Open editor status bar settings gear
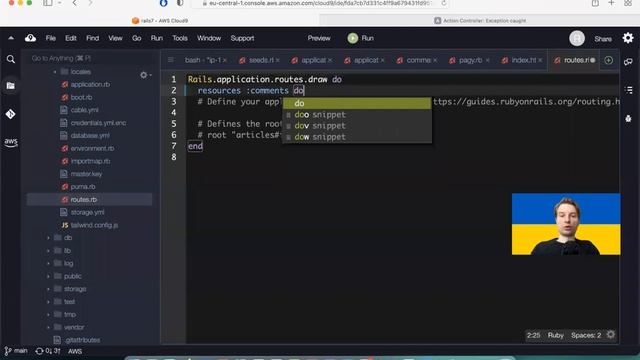The height and width of the screenshot is (360, 640). click(611, 335)
